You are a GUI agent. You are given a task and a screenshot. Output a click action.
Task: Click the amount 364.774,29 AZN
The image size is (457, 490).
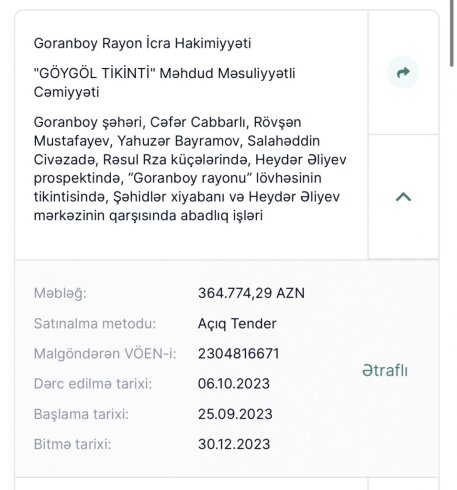[x=251, y=293]
